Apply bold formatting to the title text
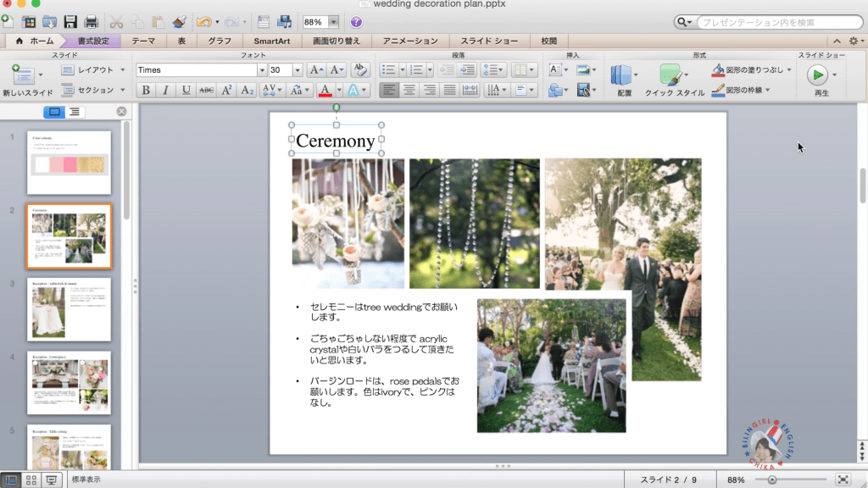Viewport: 868px width, 488px height. point(146,91)
